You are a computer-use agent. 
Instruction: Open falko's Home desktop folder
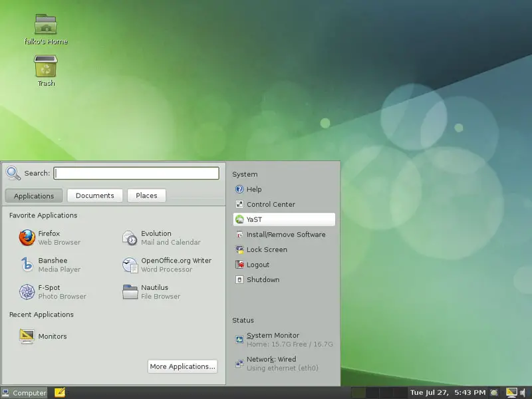click(46, 29)
